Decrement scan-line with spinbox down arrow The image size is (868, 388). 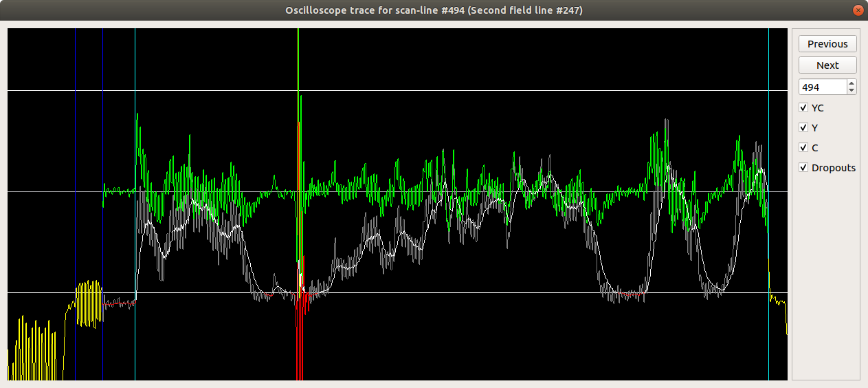(x=852, y=91)
